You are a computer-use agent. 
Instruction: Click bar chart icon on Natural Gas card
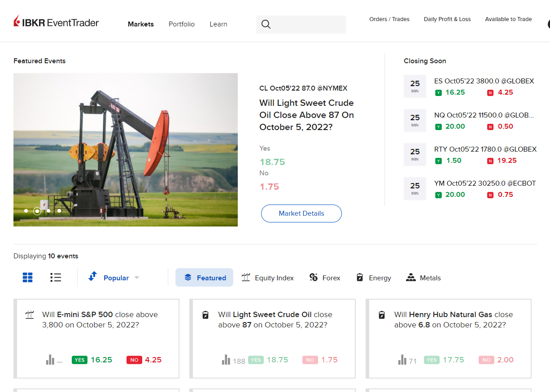402,360
